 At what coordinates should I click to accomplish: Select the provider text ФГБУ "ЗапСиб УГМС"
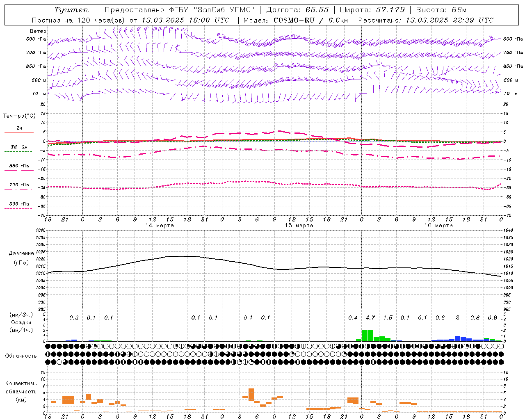click(x=212, y=10)
